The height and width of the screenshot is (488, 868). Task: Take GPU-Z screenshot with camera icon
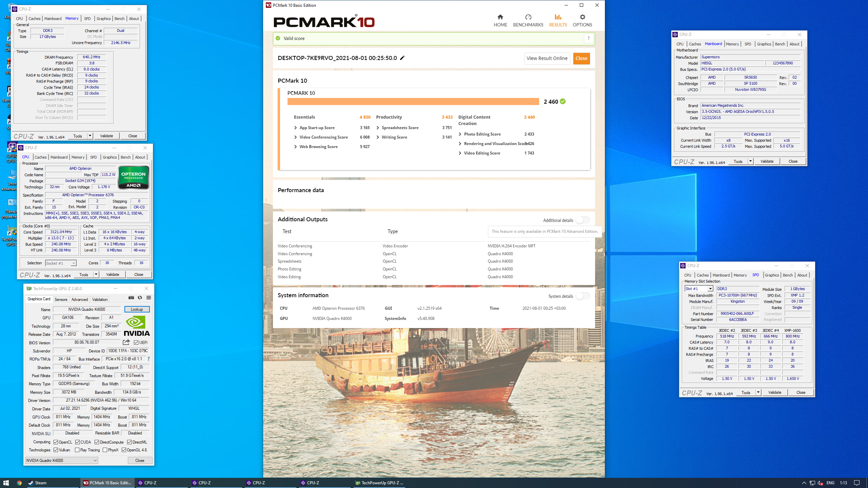pyautogui.click(x=131, y=298)
